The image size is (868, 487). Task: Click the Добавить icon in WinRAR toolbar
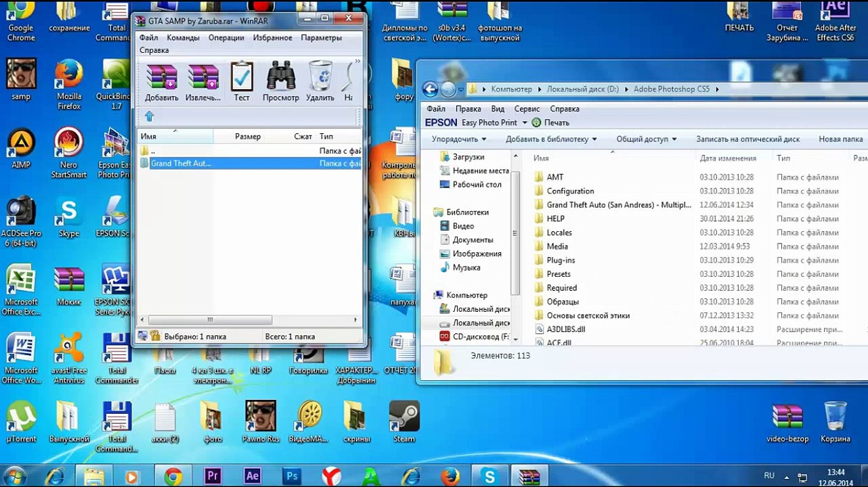tap(162, 82)
